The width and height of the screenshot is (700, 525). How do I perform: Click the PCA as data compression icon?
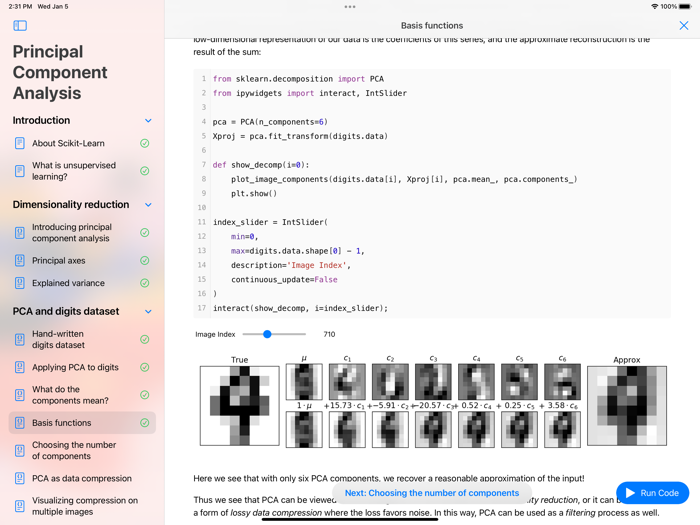pos(20,478)
